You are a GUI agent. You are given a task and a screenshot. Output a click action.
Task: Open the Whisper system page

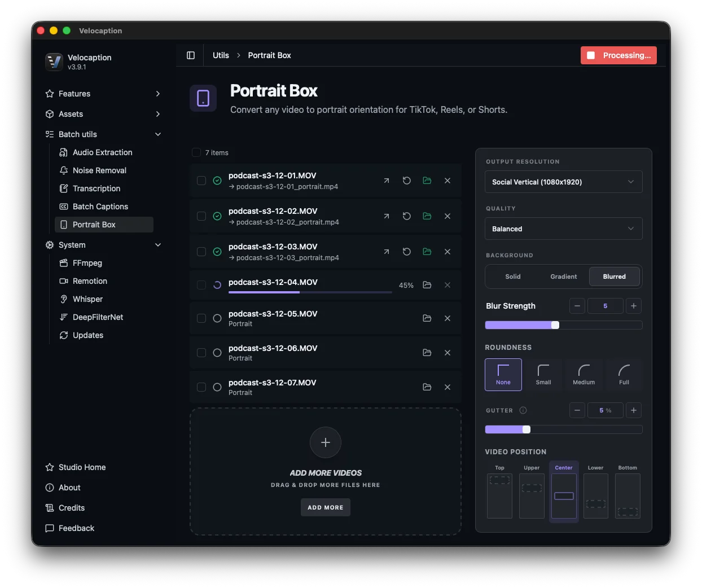[x=104, y=299]
